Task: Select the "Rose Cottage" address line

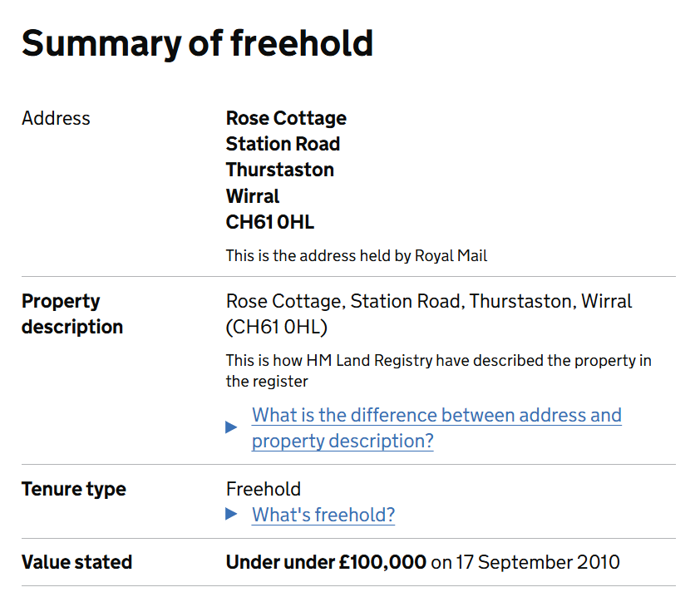Action: pyautogui.click(x=286, y=118)
